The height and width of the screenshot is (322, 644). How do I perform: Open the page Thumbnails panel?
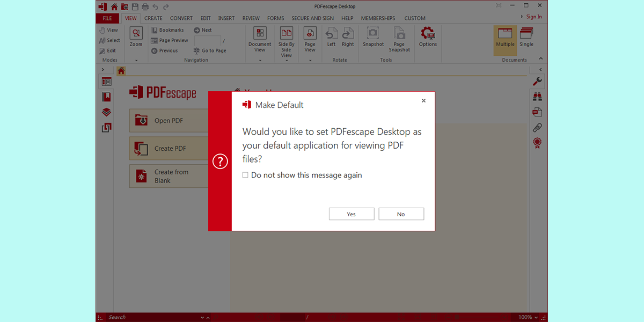pyautogui.click(x=106, y=82)
